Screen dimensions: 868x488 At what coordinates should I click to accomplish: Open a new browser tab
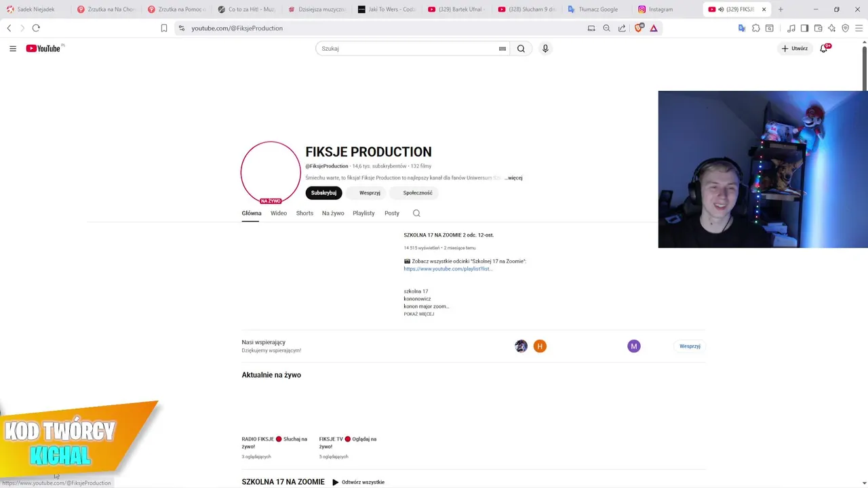(x=781, y=9)
